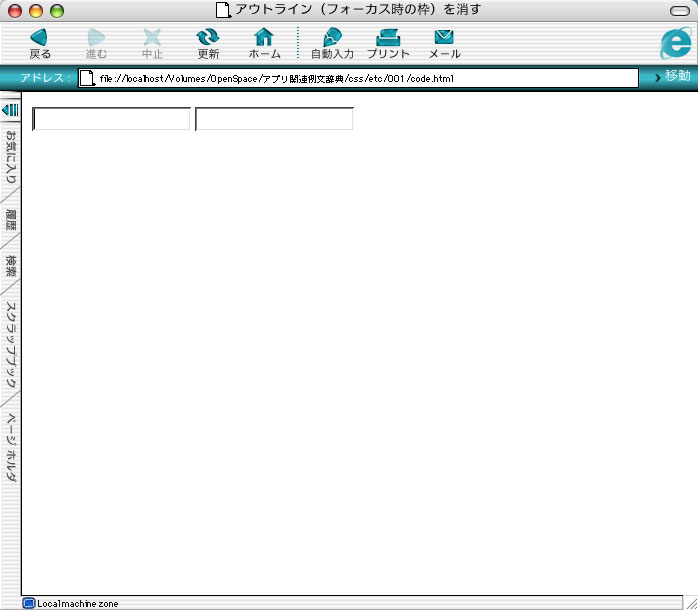Image resolution: width=698 pixels, height=610 pixels.
Task: Open 自動入力 autofill
Action: tap(332, 43)
